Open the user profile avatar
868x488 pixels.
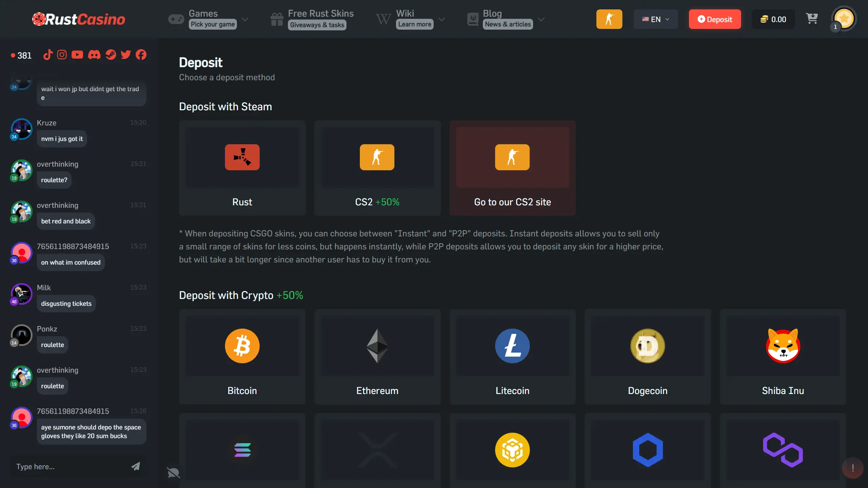(x=844, y=18)
